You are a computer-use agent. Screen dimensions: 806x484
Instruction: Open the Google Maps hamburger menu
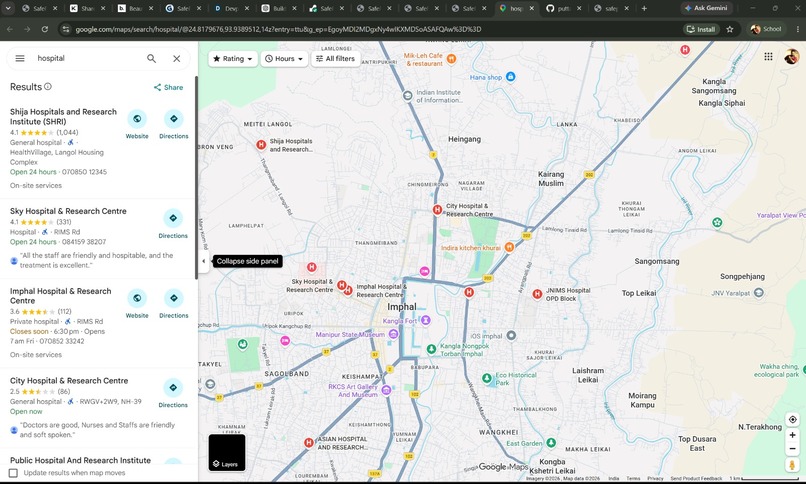pos(20,59)
